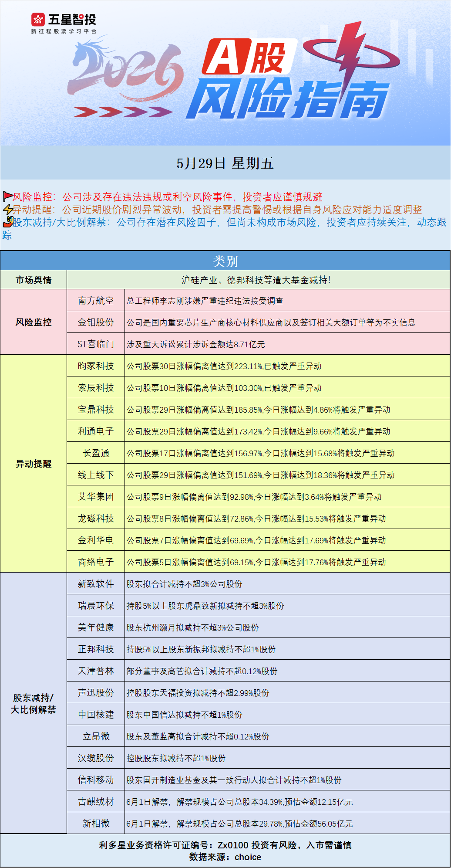Click the 中国核建 stock name
The height and width of the screenshot is (868, 451).
96,715
